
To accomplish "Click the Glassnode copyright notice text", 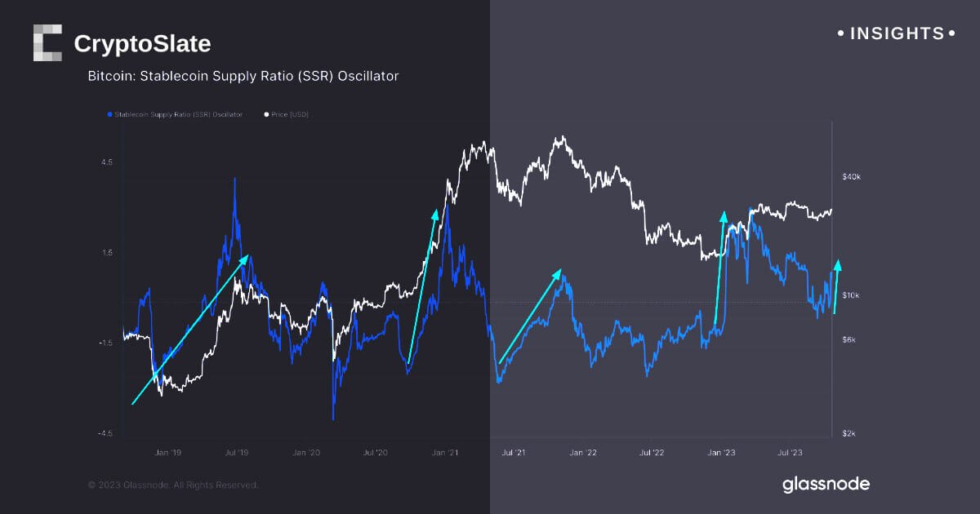I will pos(173,485).
